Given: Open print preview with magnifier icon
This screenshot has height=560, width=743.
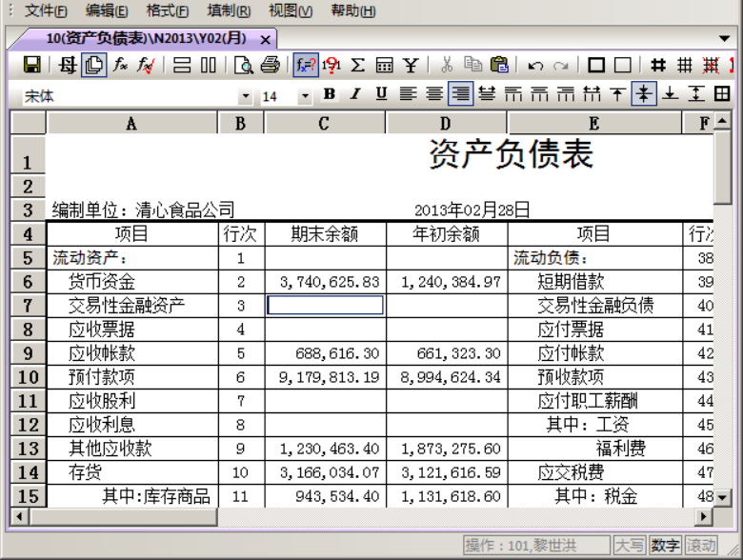Looking at the screenshot, I should point(244,65).
